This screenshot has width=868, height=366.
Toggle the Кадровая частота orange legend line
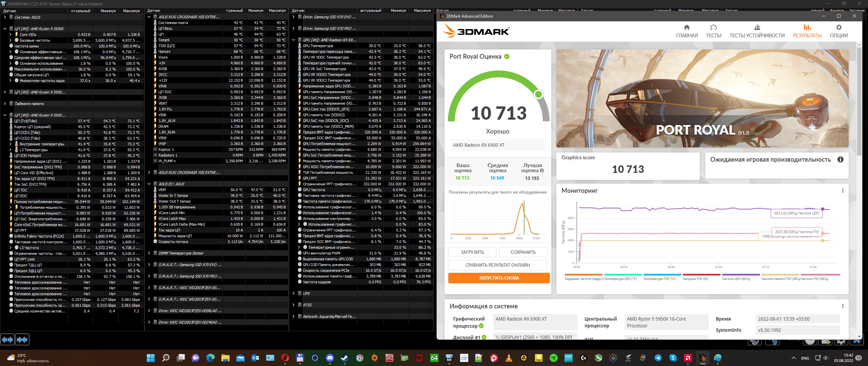coord(583,275)
